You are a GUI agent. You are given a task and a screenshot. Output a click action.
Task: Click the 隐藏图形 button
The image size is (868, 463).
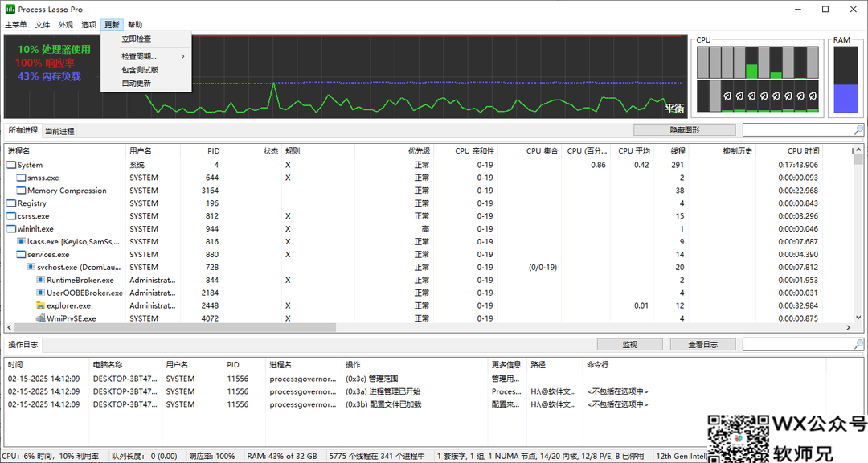(684, 129)
